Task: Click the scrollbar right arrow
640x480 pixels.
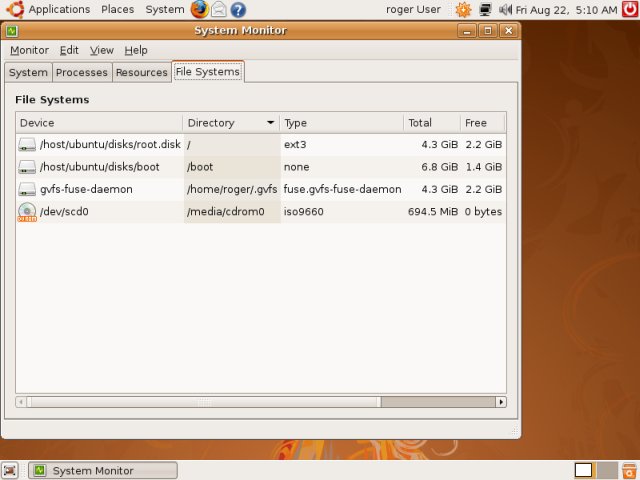Action: point(501,402)
